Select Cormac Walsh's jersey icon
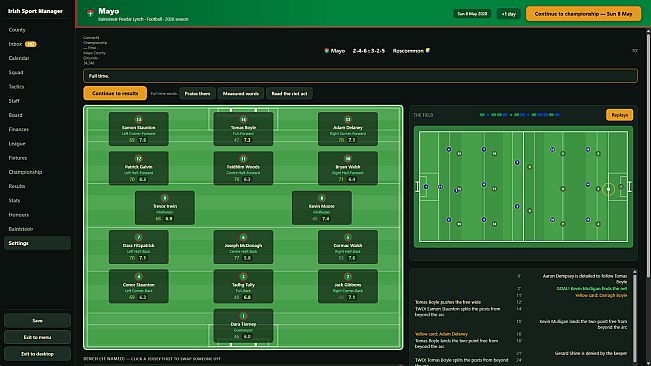 coord(348,237)
